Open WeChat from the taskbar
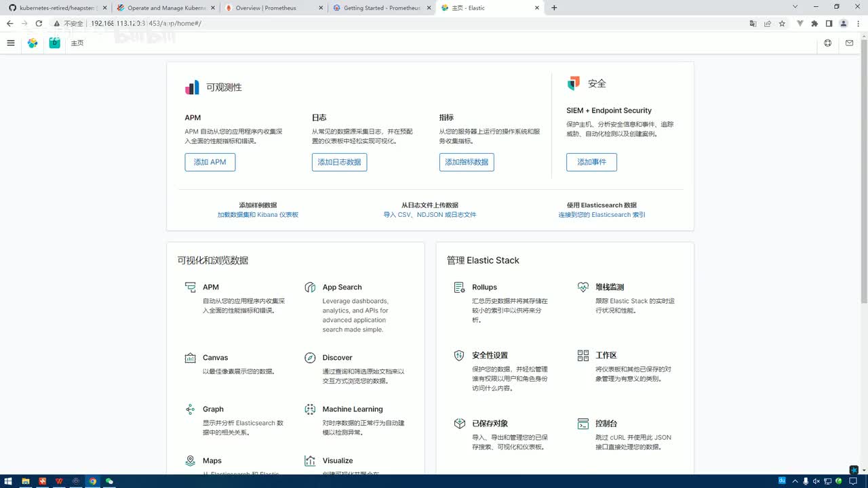Screen dimensions: 868x488 pos(109,481)
